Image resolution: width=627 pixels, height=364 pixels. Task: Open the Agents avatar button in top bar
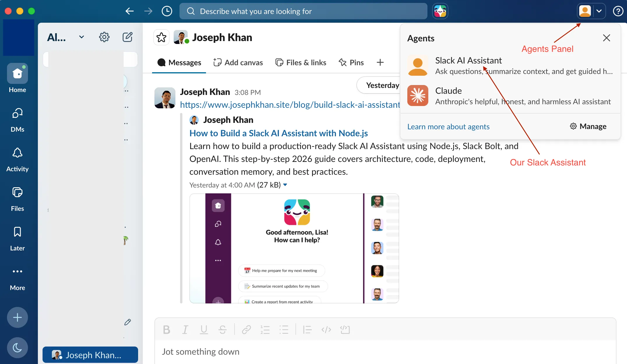(585, 11)
